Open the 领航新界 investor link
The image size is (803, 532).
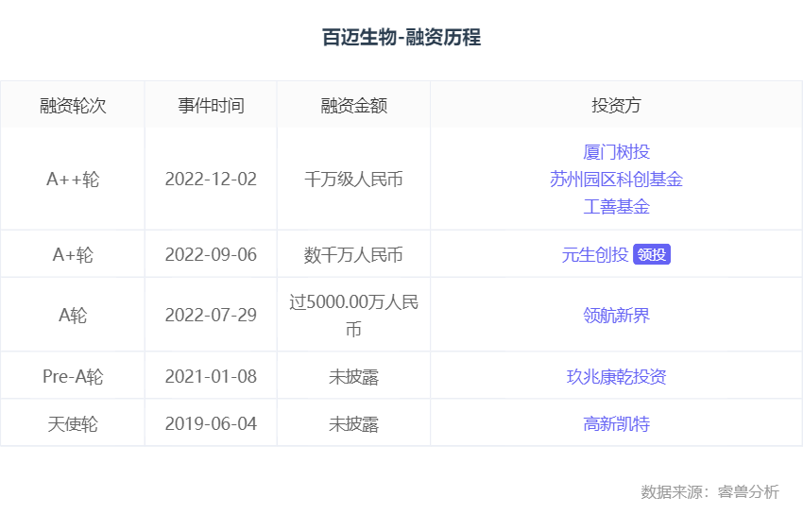tap(616, 316)
